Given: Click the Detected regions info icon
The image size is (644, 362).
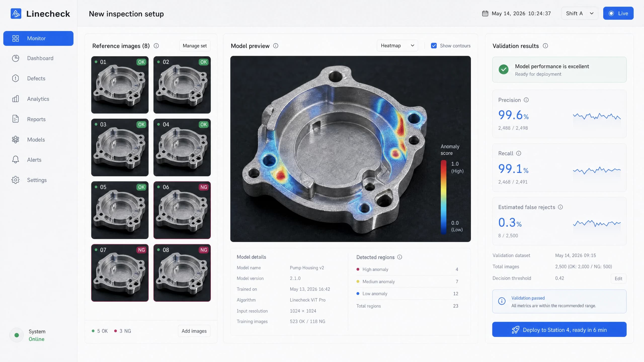Looking at the screenshot, I should click(400, 257).
